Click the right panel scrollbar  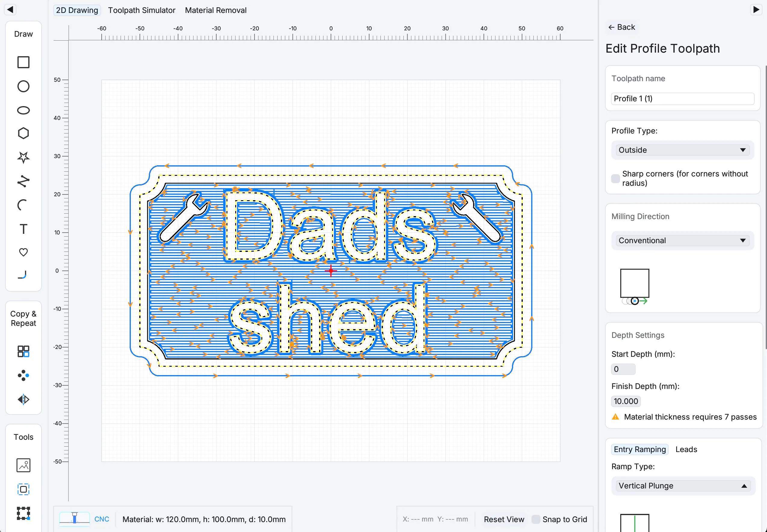(766, 207)
